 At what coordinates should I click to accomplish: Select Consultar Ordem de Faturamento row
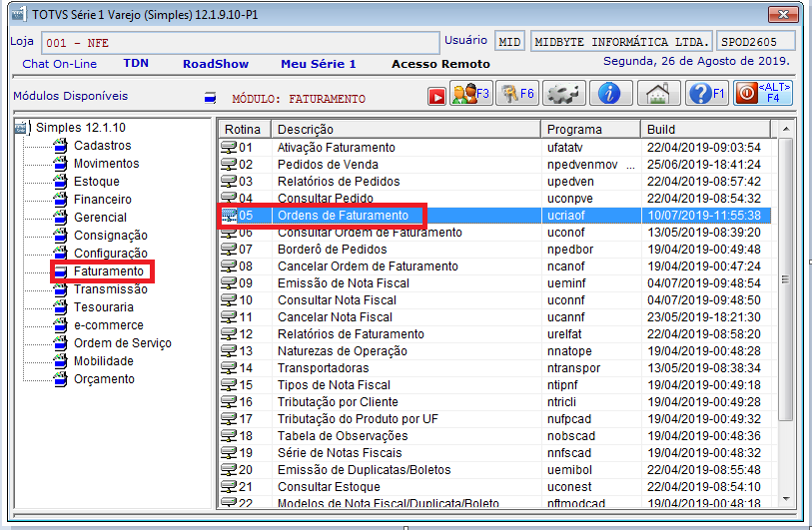click(x=495, y=233)
